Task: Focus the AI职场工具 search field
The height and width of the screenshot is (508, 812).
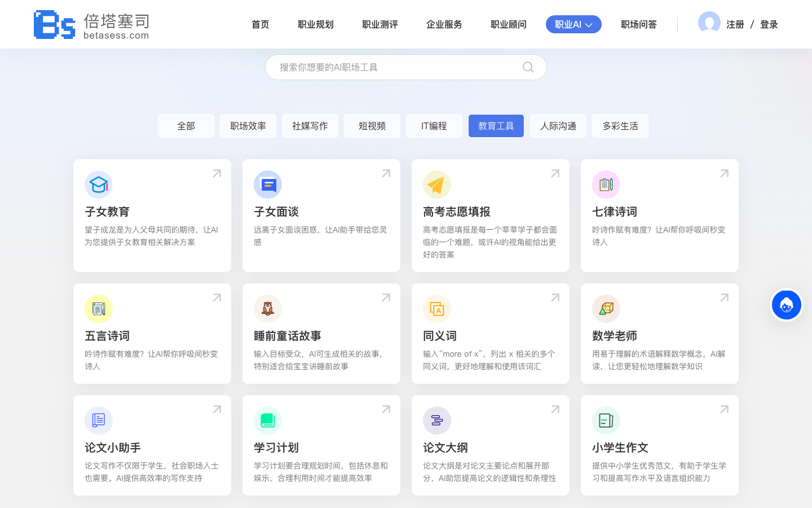Action: click(x=395, y=67)
